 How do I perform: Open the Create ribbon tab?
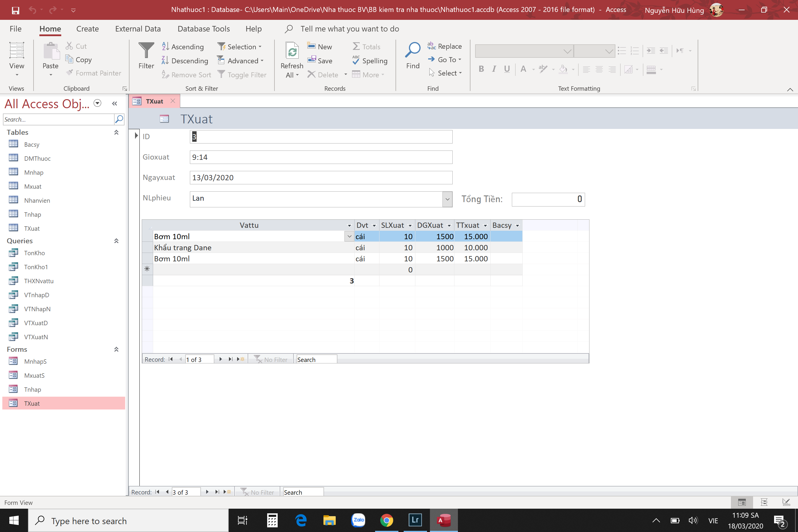coord(87,29)
